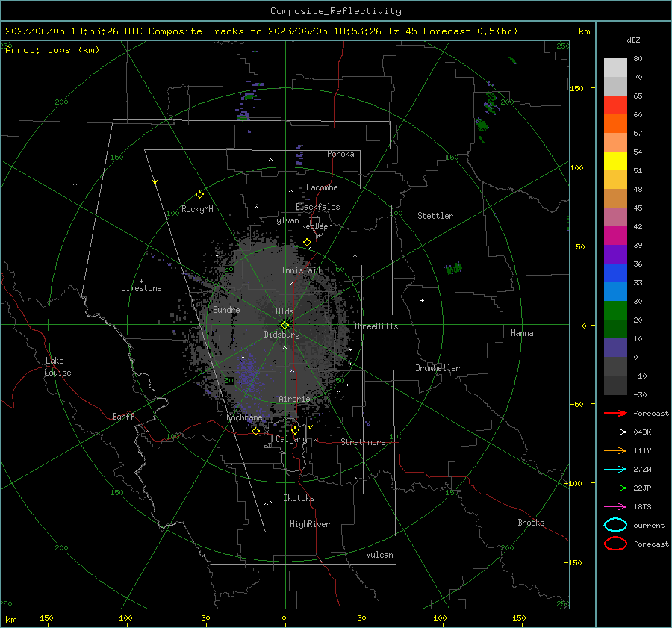Click the yellow diamond marker below Cochrane

pyautogui.click(x=256, y=431)
